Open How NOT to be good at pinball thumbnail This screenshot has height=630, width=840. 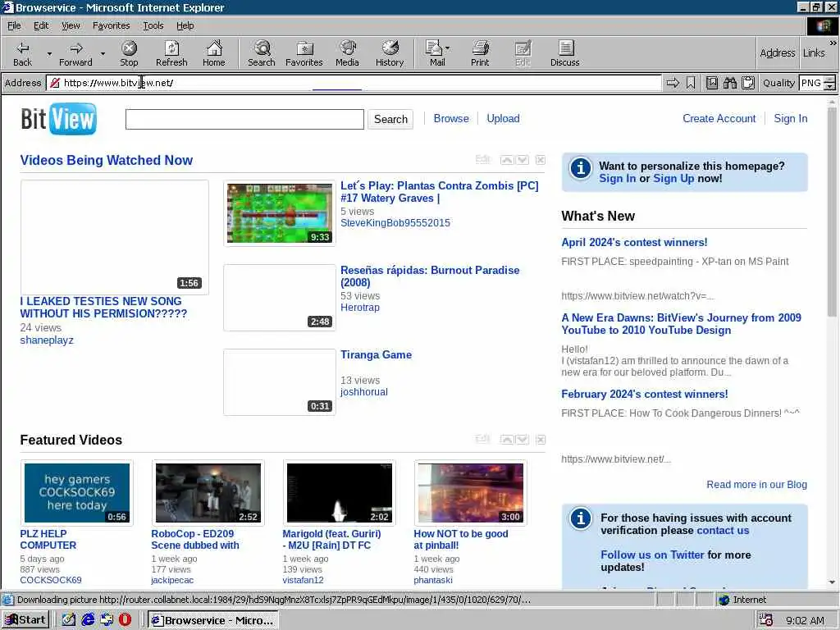(470, 493)
